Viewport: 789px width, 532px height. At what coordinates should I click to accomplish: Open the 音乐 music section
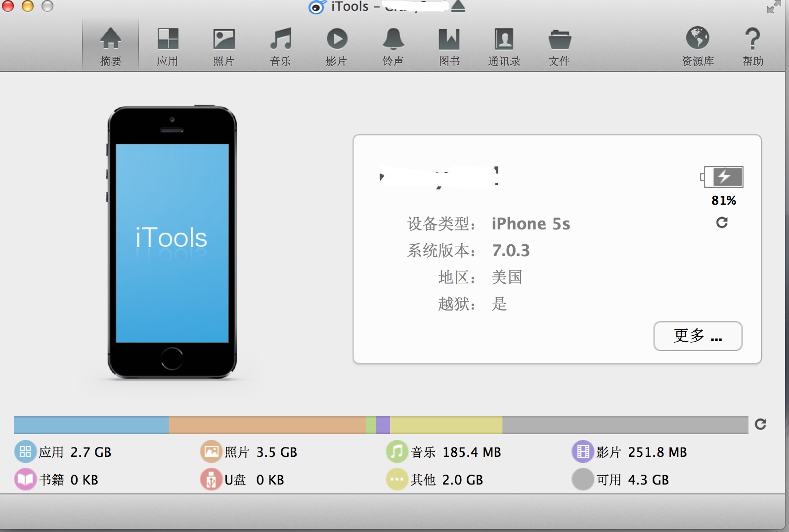pos(280,46)
